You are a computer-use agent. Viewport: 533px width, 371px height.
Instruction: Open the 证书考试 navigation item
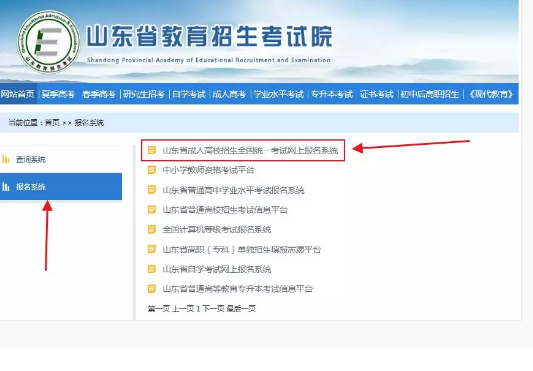[x=376, y=94]
